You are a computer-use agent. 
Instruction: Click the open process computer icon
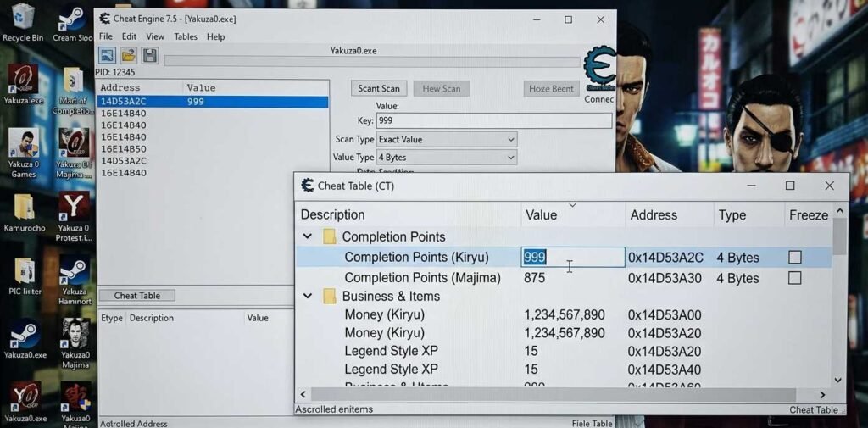pyautogui.click(x=108, y=56)
